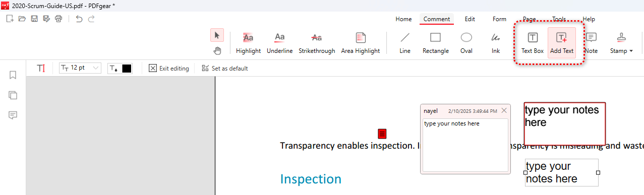Select the arrow cursor tool
Viewport: 644px width, 195px height.
point(217,35)
